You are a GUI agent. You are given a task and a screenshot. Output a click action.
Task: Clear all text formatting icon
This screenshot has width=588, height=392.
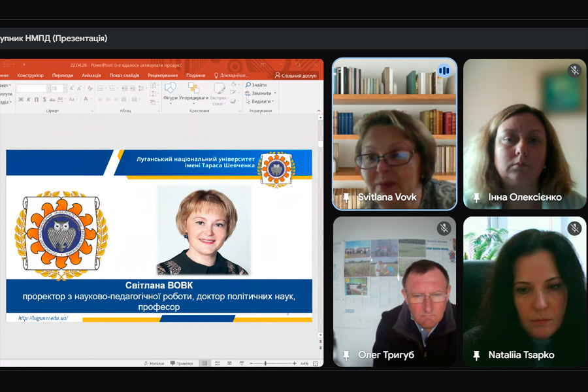90,88
